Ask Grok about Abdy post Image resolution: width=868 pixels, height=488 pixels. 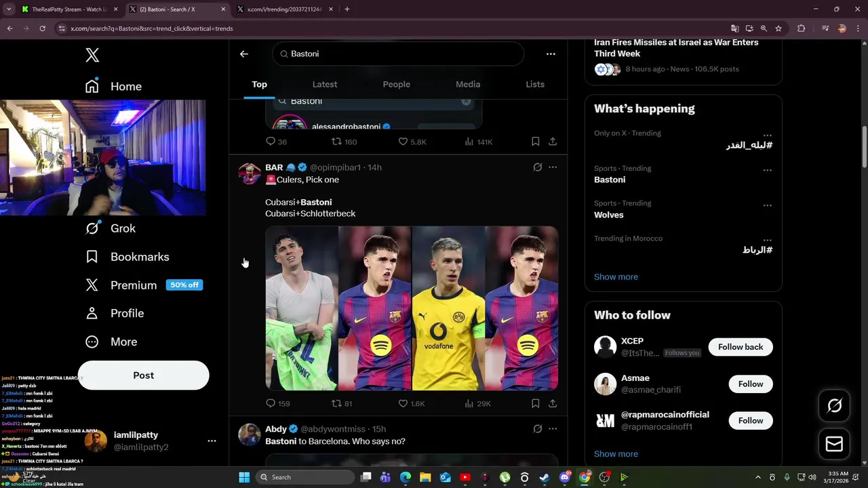pyautogui.click(x=538, y=429)
